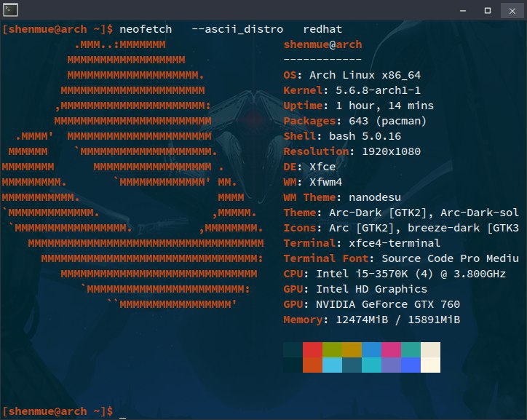Close the terminal window
527x420 pixels.
point(512,11)
